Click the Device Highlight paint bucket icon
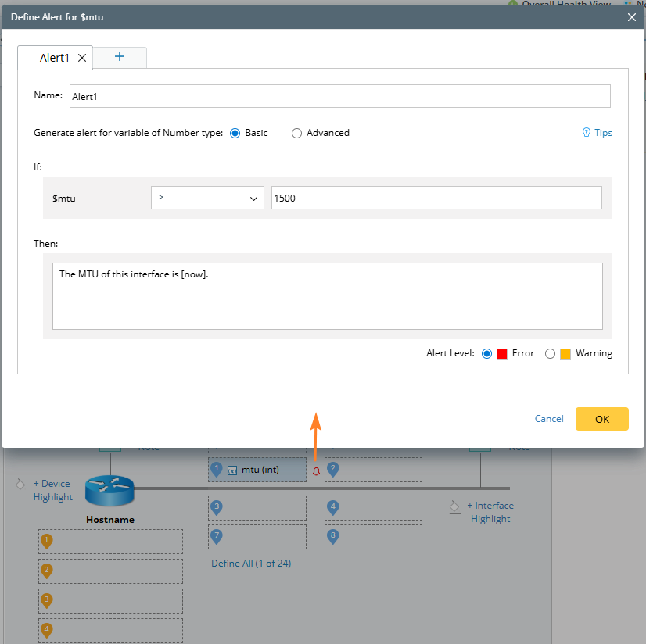The height and width of the screenshot is (644, 646). [21, 485]
